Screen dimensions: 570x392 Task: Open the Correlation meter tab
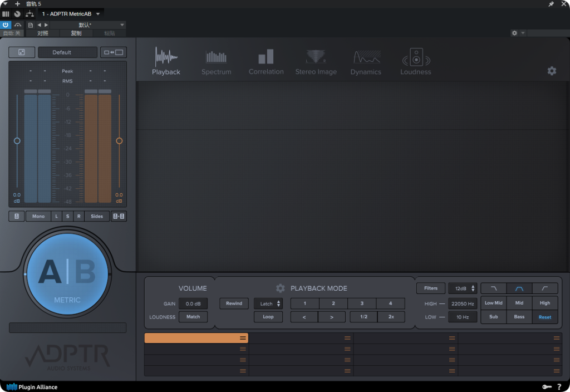pos(266,62)
